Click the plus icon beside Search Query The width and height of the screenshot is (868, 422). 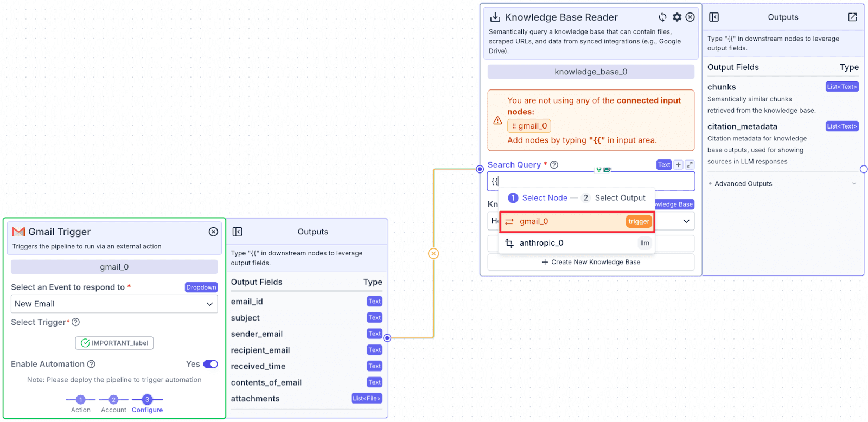678,165
